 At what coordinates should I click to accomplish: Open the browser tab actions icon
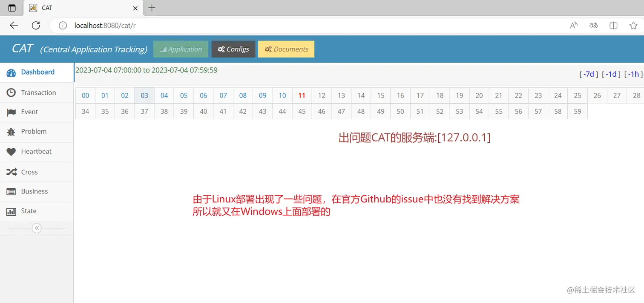pos(12,8)
